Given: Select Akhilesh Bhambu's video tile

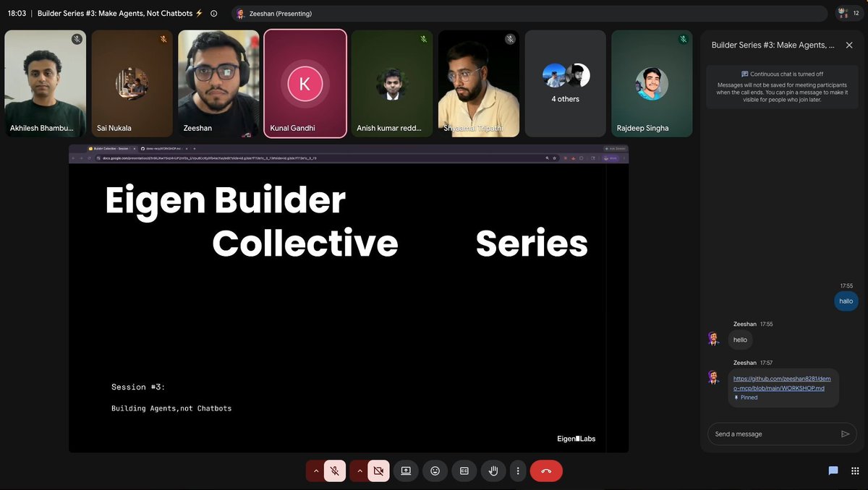Looking at the screenshot, I should (x=45, y=83).
